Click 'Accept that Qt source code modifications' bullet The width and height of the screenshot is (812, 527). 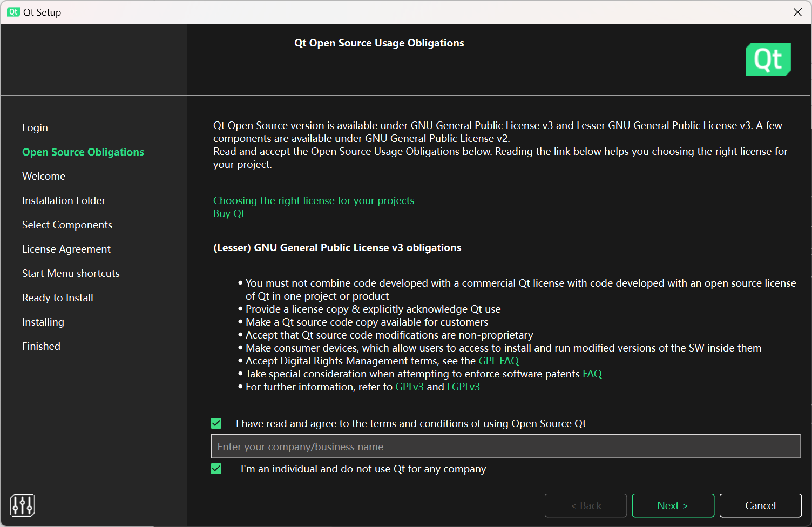[389, 335]
